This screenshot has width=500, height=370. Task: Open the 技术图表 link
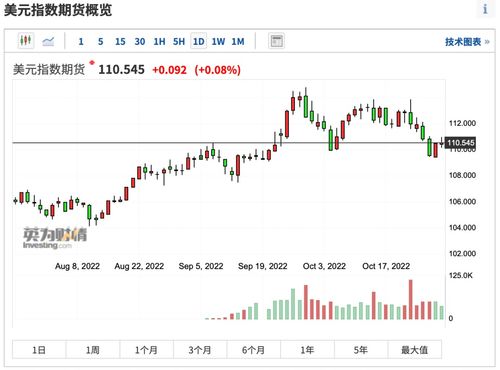[x=467, y=42]
